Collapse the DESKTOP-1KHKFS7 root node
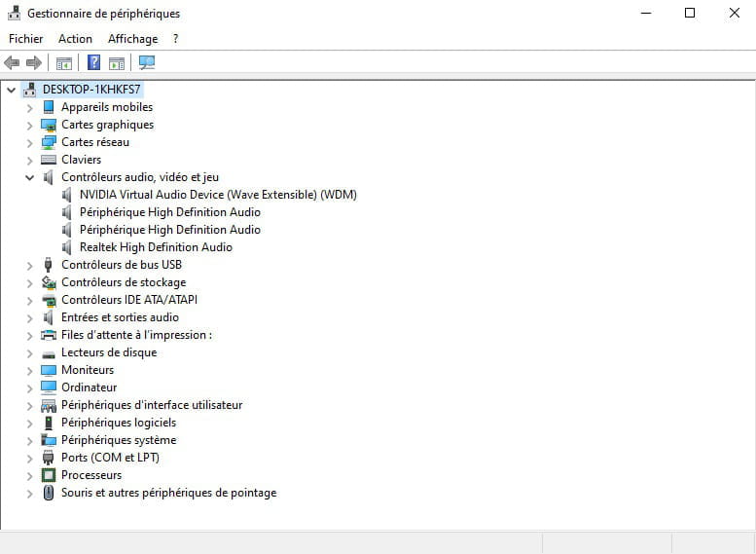The image size is (756, 554). [11, 90]
